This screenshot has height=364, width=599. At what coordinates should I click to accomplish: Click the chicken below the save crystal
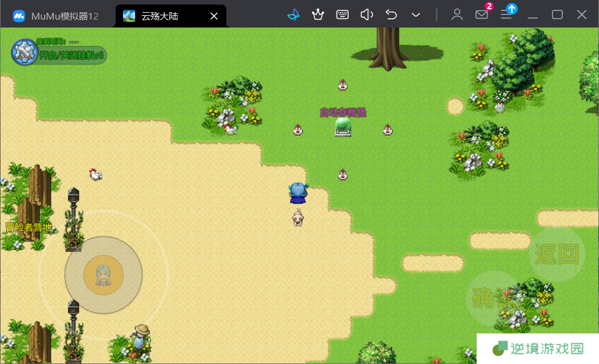(343, 174)
